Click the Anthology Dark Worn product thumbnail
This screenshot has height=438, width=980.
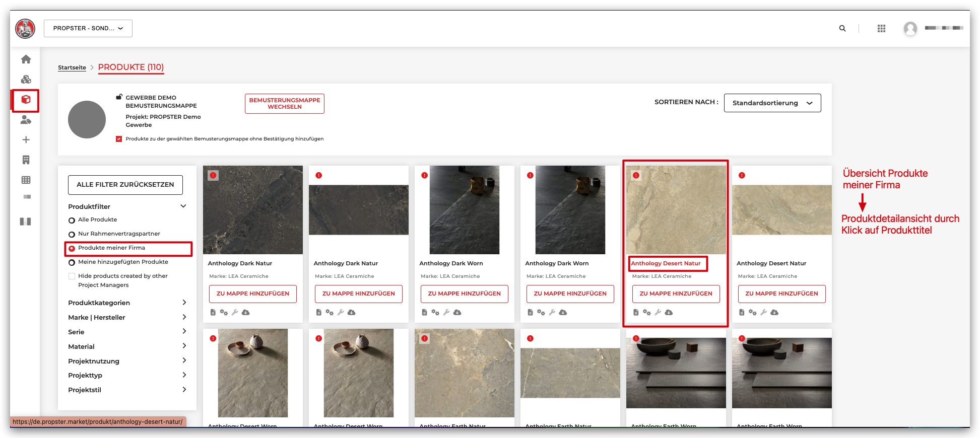coord(464,210)
